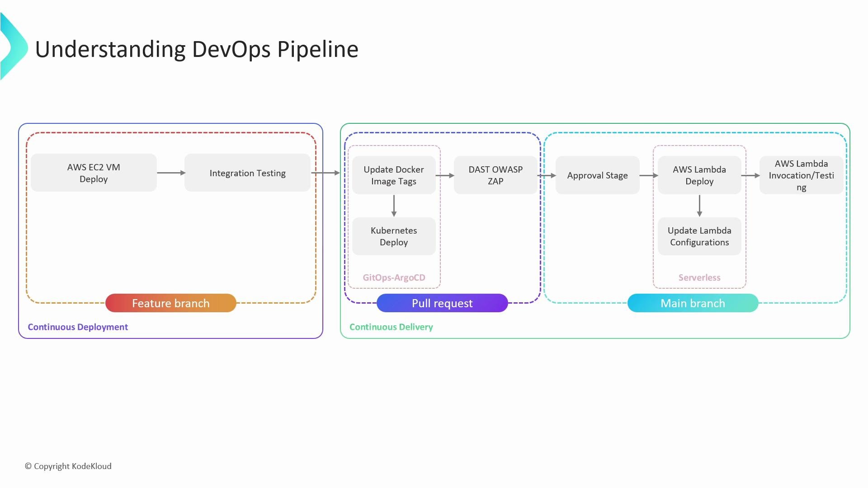Click the Main branch pill label
The height and width of the screenshot is (488, 868).
pos(693,303)
